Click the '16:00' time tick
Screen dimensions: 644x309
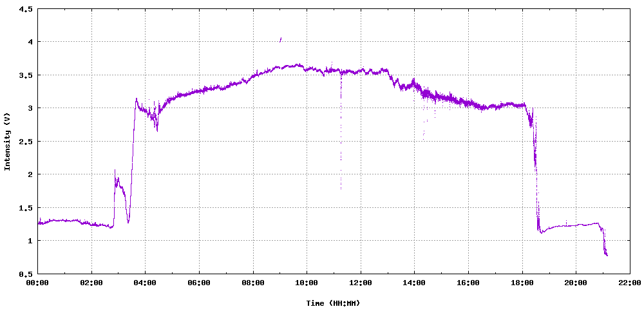(468, 283)
